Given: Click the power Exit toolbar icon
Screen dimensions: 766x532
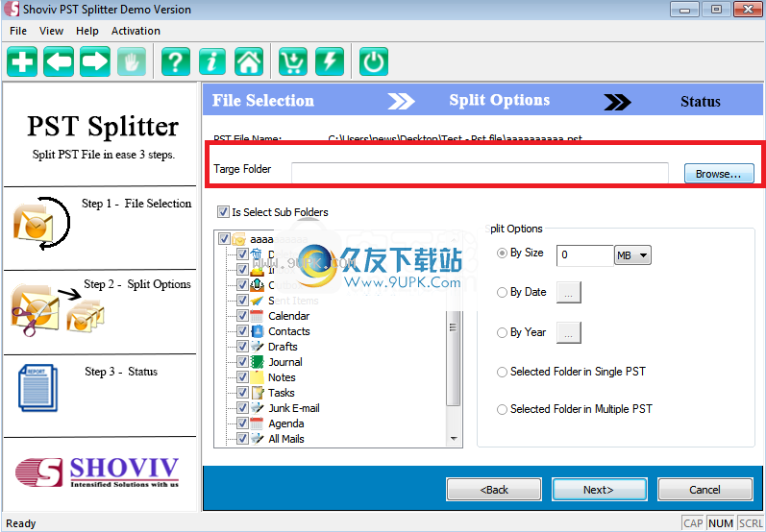Looking at the screenshot, I should 374,61.
